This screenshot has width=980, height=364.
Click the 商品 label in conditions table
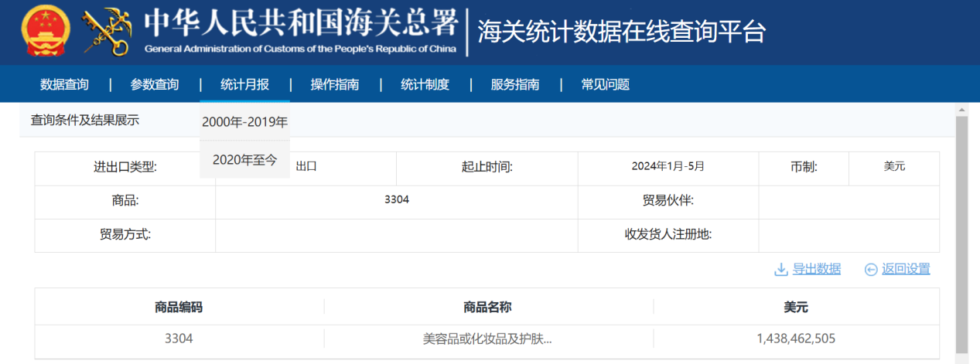125,201
